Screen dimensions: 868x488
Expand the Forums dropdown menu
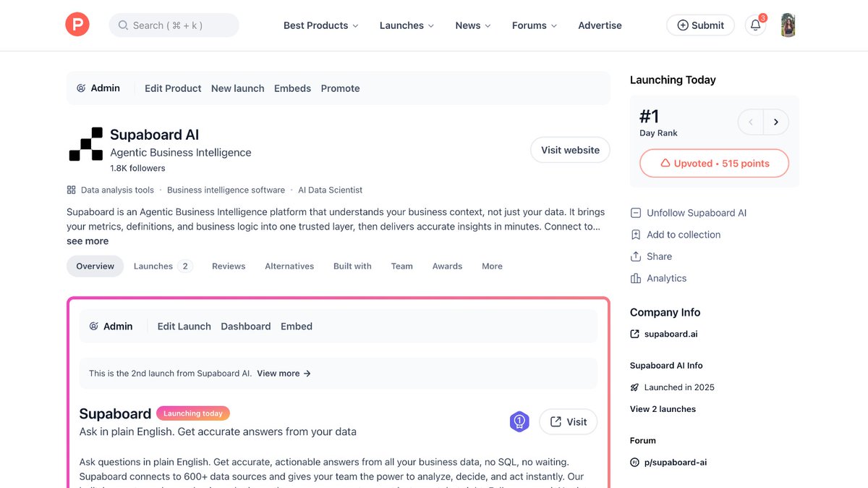[x=535, y=25]
